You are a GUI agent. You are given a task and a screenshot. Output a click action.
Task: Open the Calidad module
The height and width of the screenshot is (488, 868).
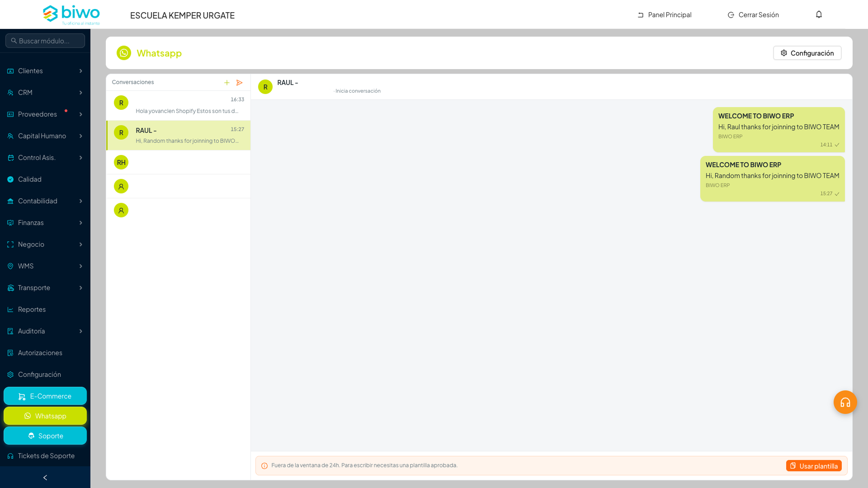45,179
